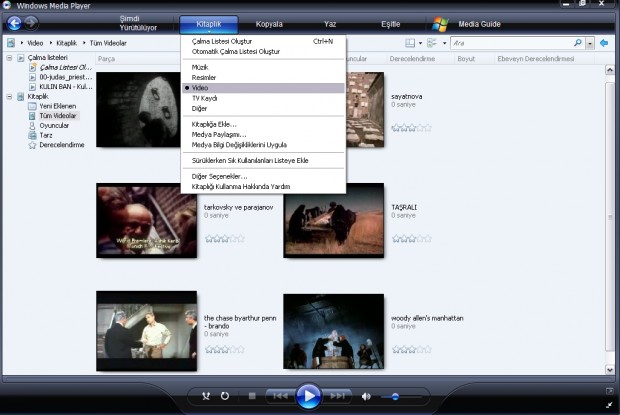The width and height of the screenshot is (620, 415).
Task: Click the large Play button
Action: click(308, 396)
